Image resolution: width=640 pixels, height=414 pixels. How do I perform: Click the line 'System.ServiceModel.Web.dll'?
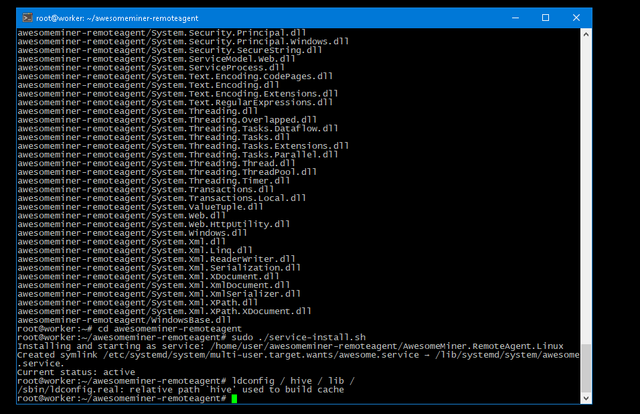[156, 59]
